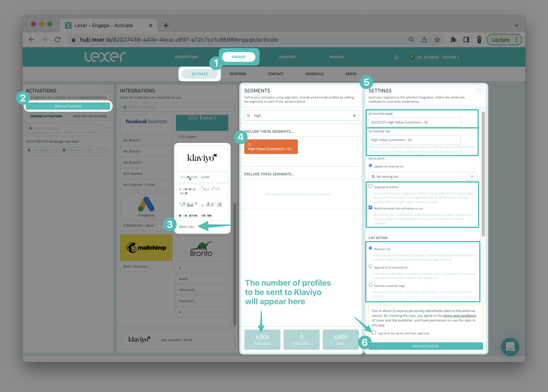Click the filter options icon beside Filter Activations

tap(105, 128)
